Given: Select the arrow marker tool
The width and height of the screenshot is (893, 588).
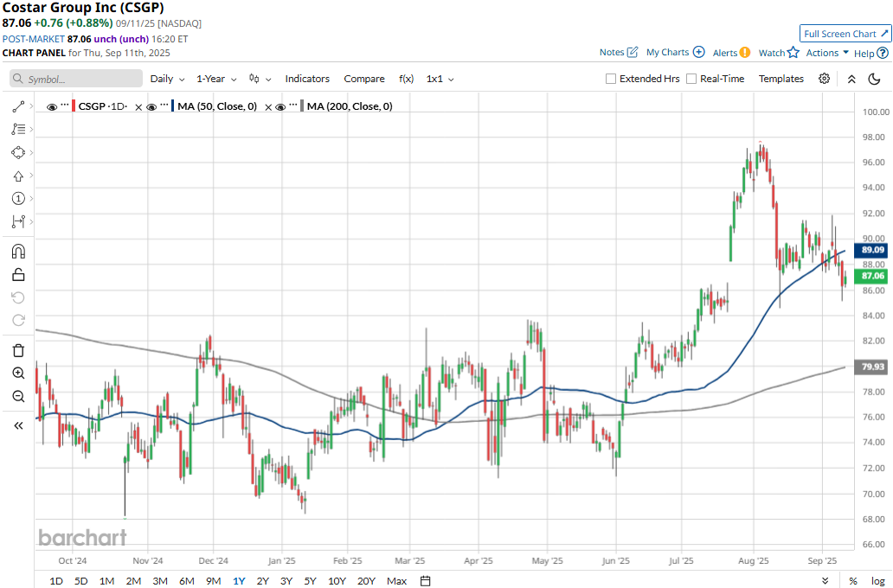Looking at the screenshot, I should [18, 176].
